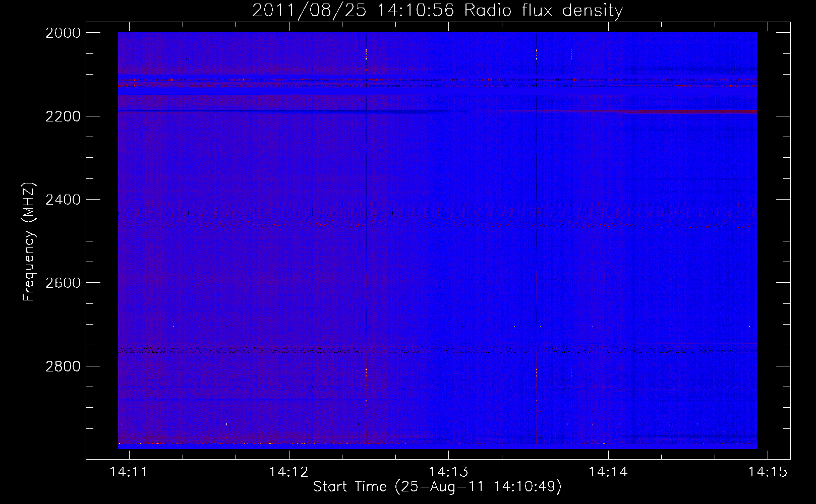Image resolution: width=816 pixels, height=504 pixels.
Task: Click the 14:12 time tick label
Action: click(x=289, y=472)
